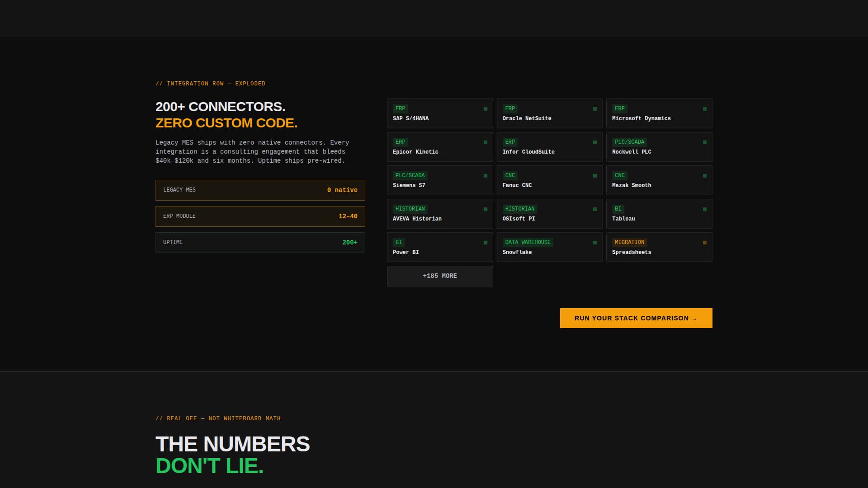Click the Tableau status indicator square
The width and height of the screenshot is (868, 488).
coord(705,209)
